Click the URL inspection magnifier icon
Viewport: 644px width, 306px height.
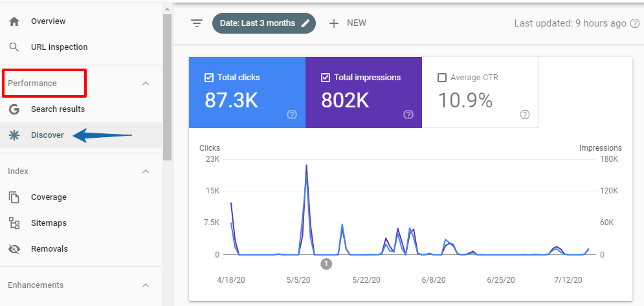(14, 47)
